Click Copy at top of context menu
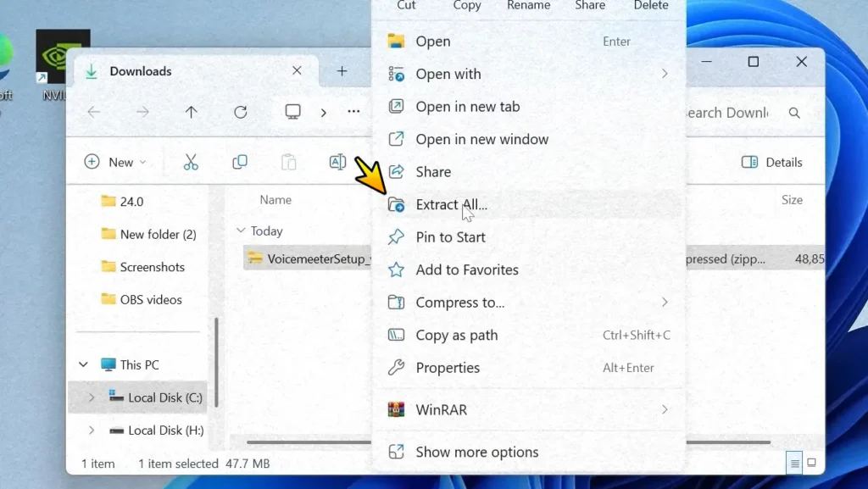868x489 pixels. 467,6
